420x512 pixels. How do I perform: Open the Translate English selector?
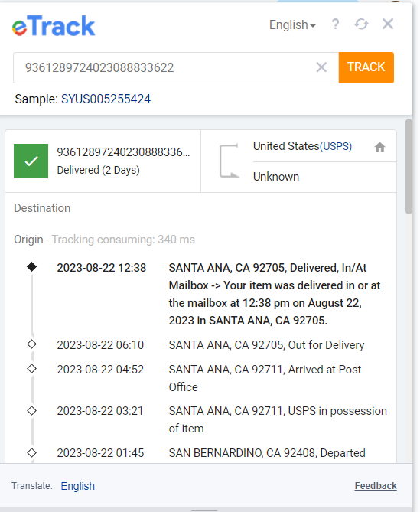click(x=78, y=486)
